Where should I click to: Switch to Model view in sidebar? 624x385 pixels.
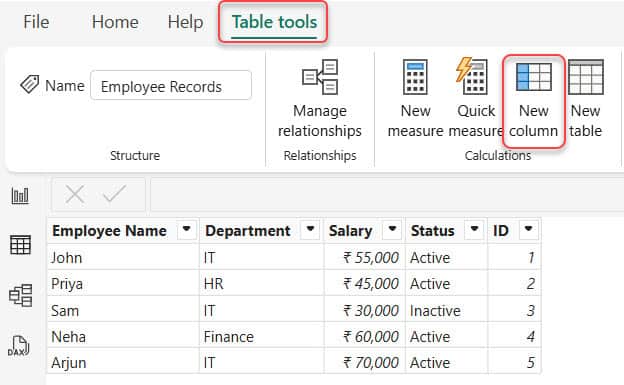[x=20, y=295]
